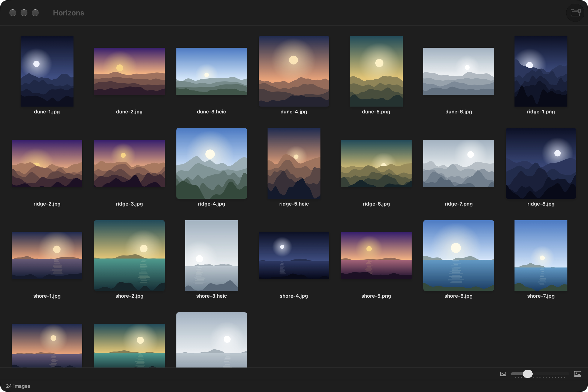588x392 pixels.
Task: Pick the dune-5.png thumbnail
Action: (x=376, y=71)
